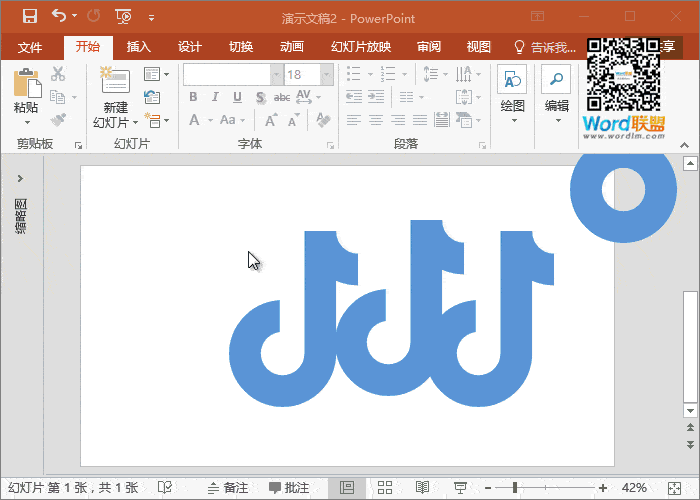Click the character spacing AV icon

(x=304, y=97)
